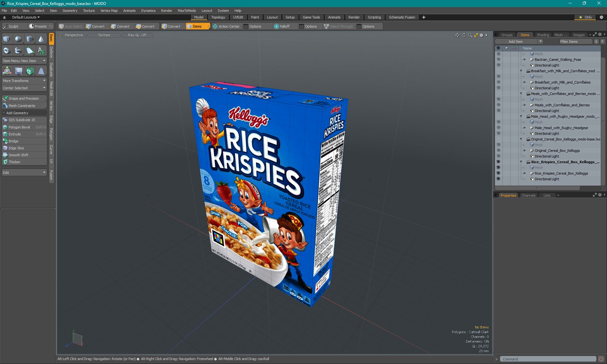This screenshot has width=607, height=364.
Task: Open the Item Menu: New Item dropdown
Action: [24, 61]
